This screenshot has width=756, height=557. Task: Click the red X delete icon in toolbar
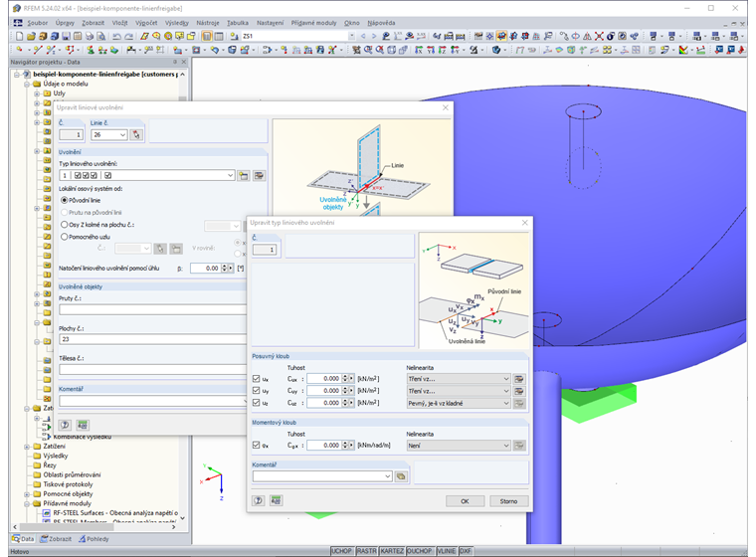[599, 36]
